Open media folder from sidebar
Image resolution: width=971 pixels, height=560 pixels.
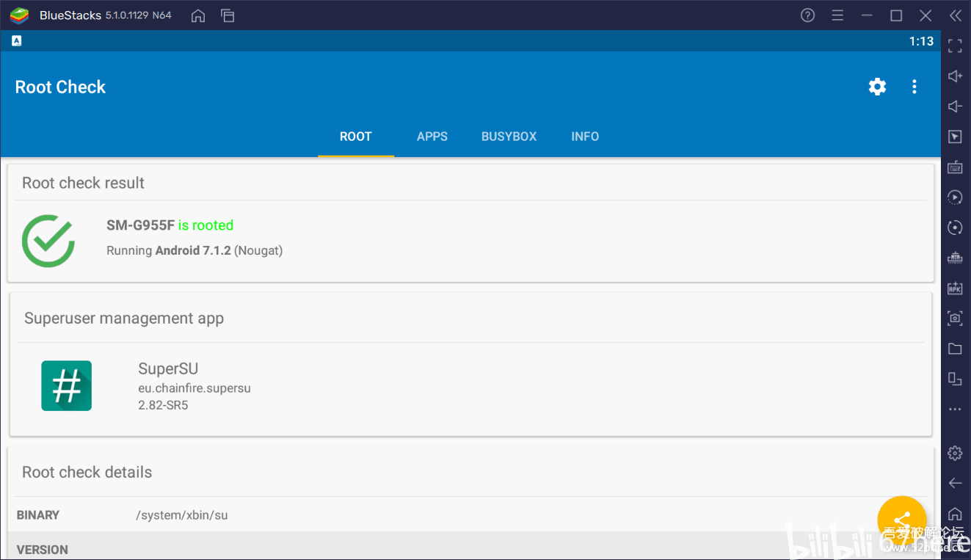point(955,349)
